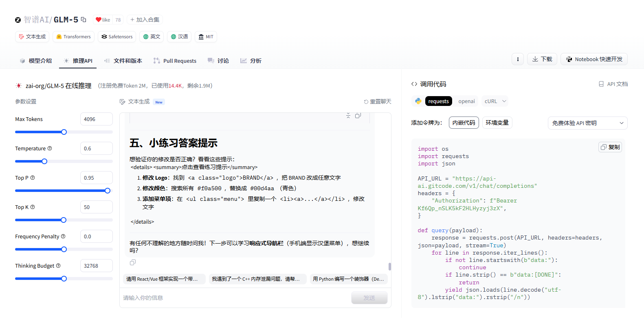Filter by 英文 language tag
The image size is (644, 321).
click(x=152, y=37)
